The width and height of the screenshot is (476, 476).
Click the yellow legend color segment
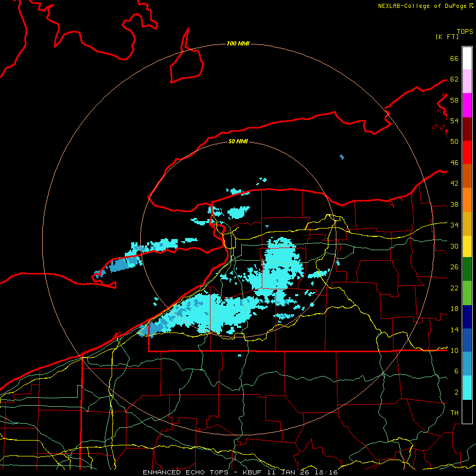(467, 246)
